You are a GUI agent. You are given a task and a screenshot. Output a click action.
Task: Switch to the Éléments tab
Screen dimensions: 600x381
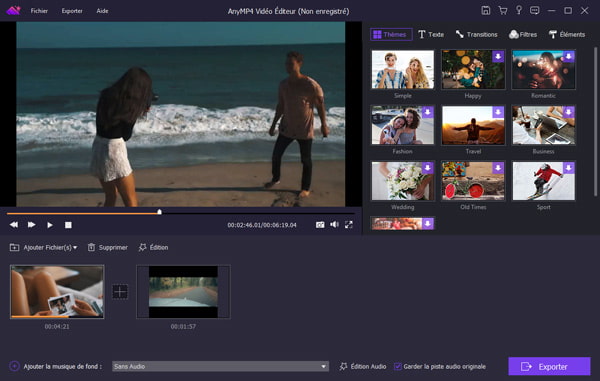(567, 34)
